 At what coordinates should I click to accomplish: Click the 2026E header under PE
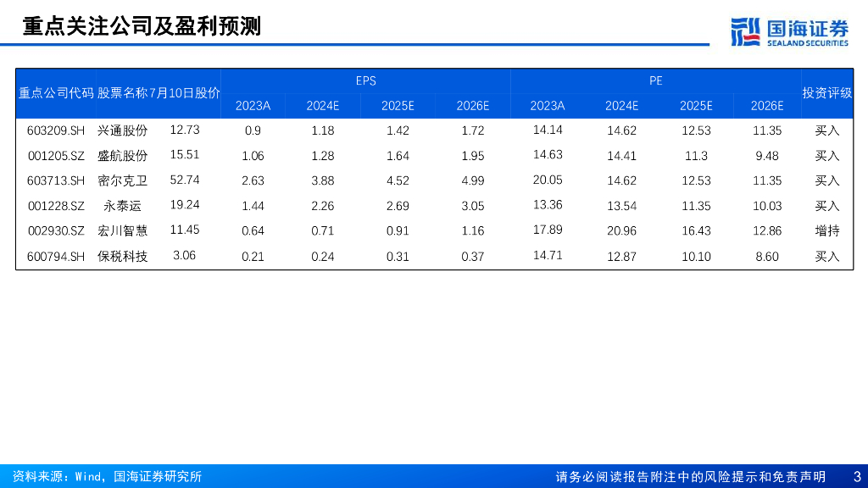pos(766,106)
